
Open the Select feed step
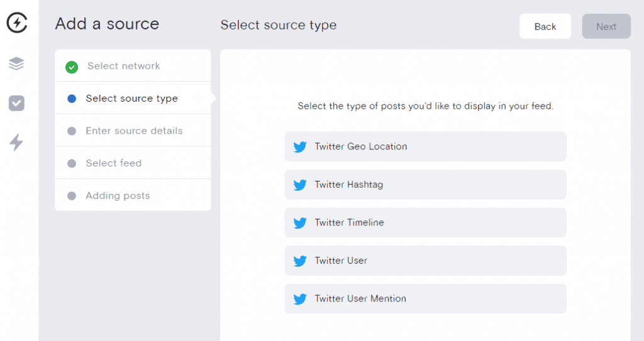[x=133, y=163]
